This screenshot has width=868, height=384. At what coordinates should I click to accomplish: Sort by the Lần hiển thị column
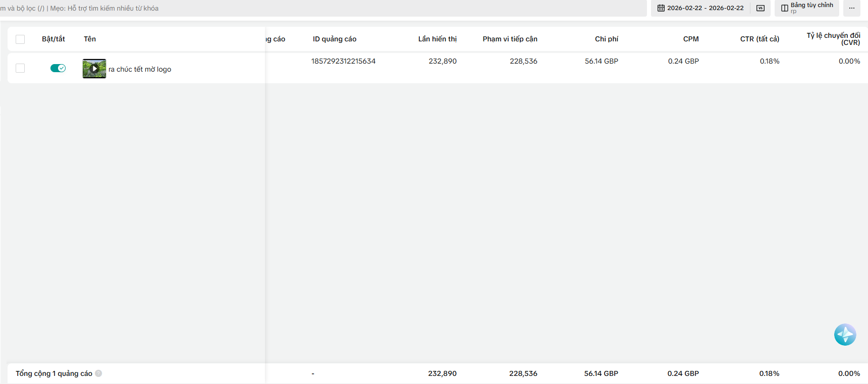[437, 39]
